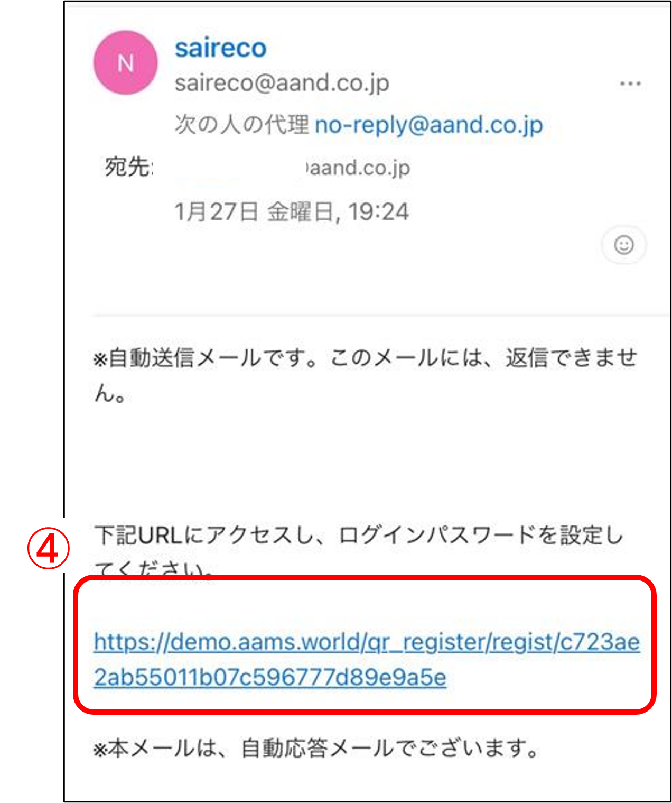Click the no-reply@aand.co.jp address link

pos(429,125)
